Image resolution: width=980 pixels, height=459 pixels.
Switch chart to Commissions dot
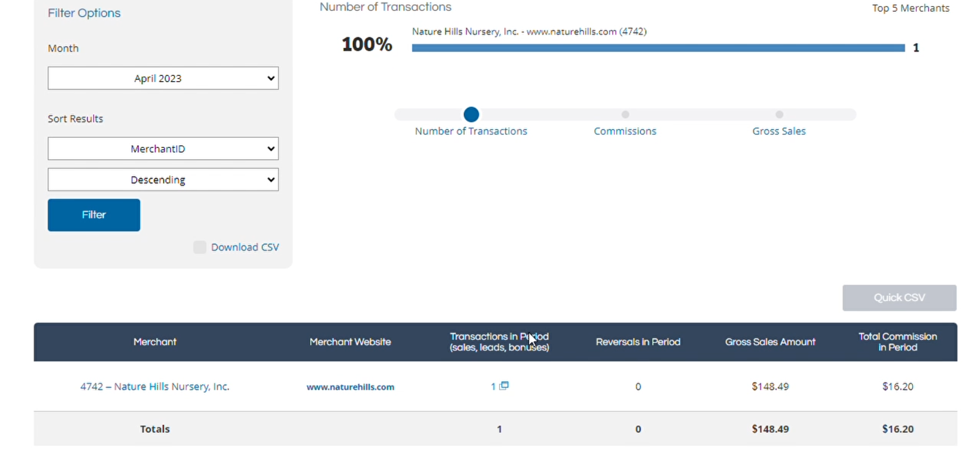click(x=625, y=114)
